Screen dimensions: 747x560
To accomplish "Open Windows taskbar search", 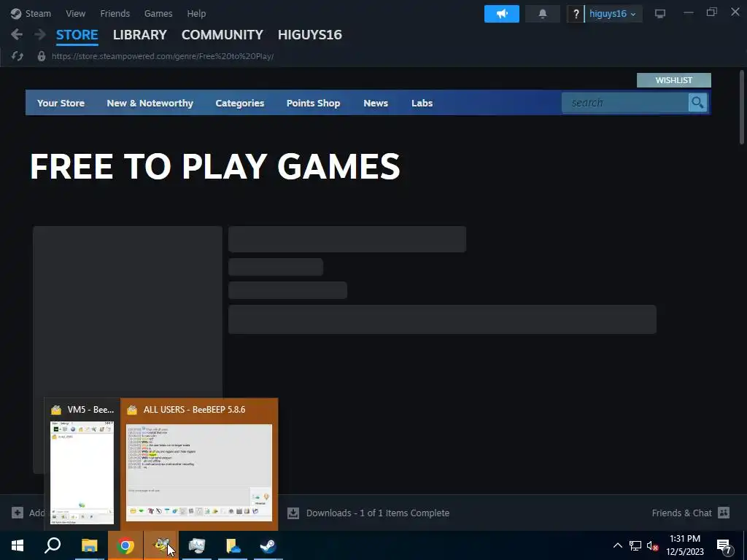I will [x=53, y=545].
